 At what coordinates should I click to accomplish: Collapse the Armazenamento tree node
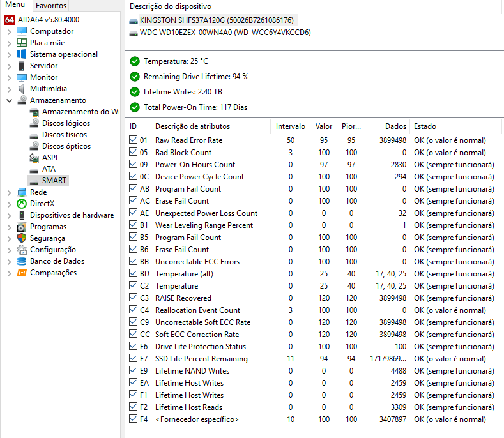(10, 101)
